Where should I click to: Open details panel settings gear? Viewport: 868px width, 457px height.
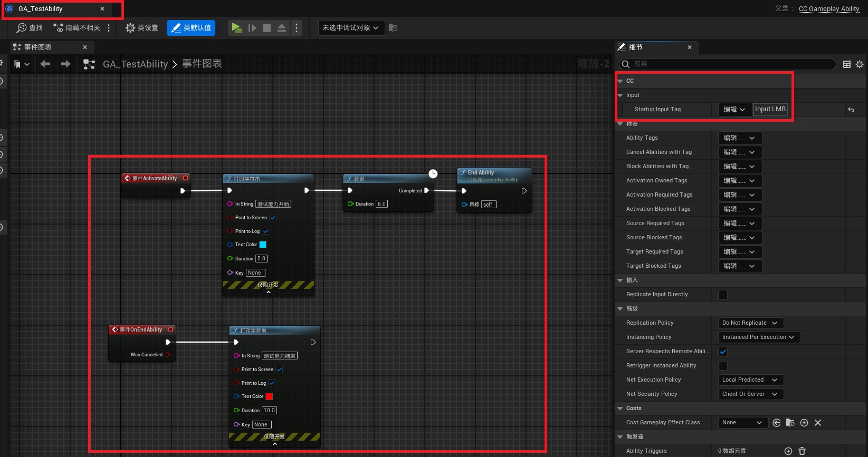(860, 64)
